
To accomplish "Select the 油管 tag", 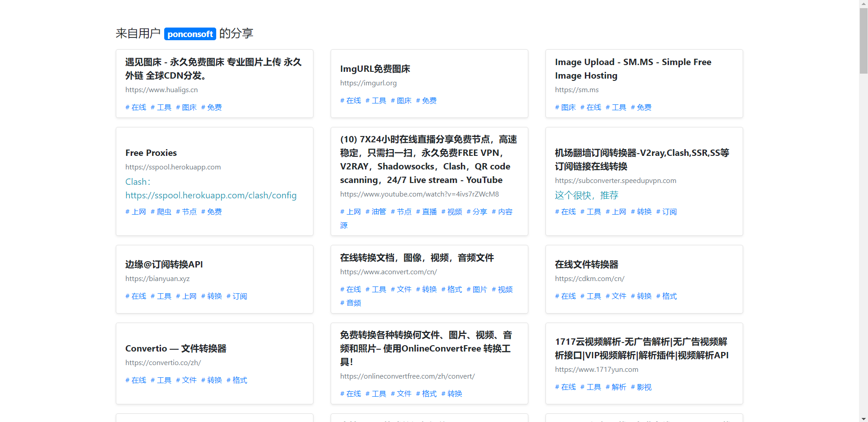I will [376, 211].
